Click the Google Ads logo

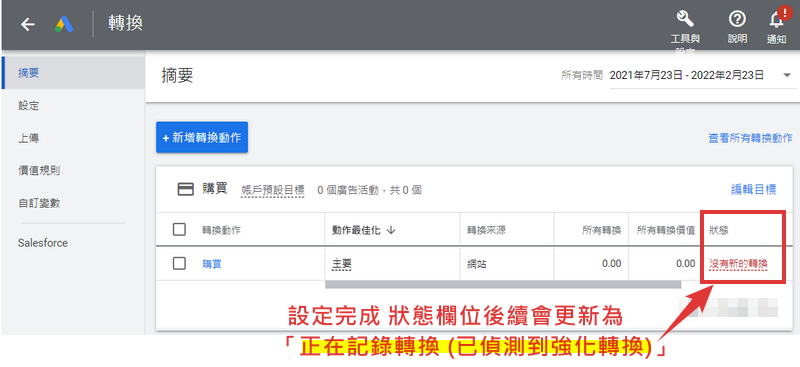tap(64, 25)
